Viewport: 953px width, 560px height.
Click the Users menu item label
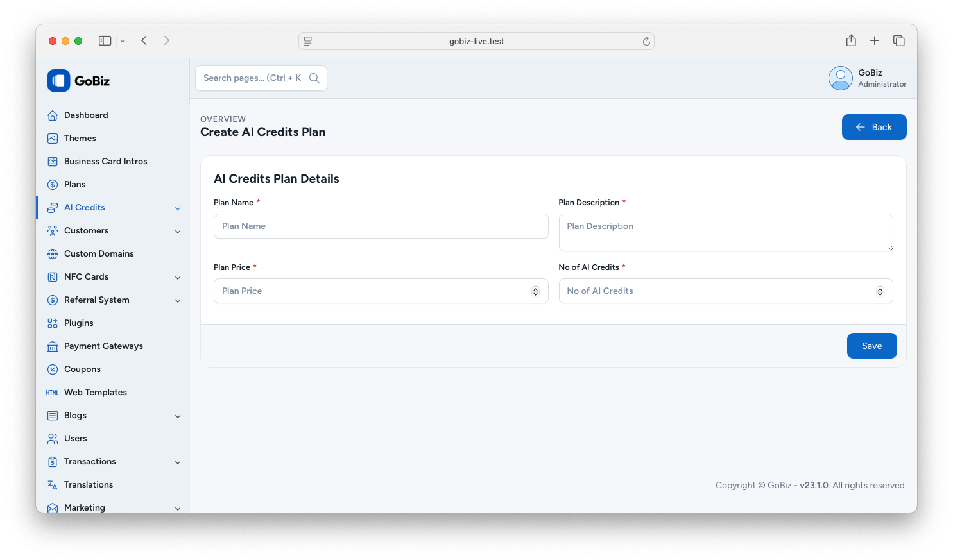[x=76, y=439]
